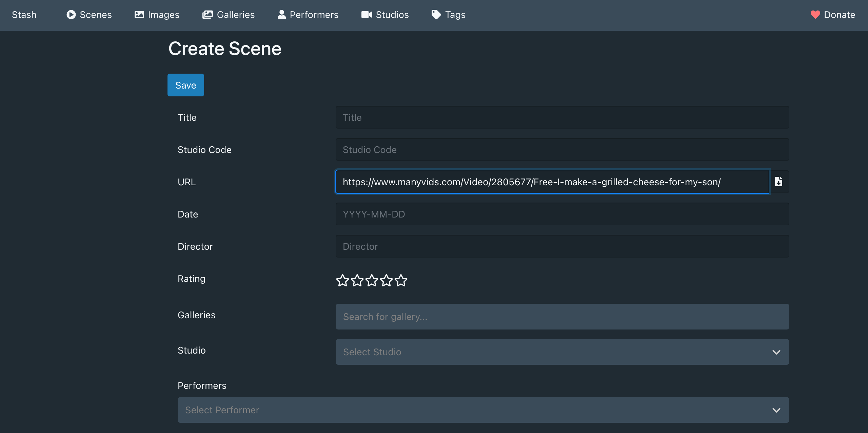
Task: Navigate home via the Stash menu item
Action: (24, 15)
